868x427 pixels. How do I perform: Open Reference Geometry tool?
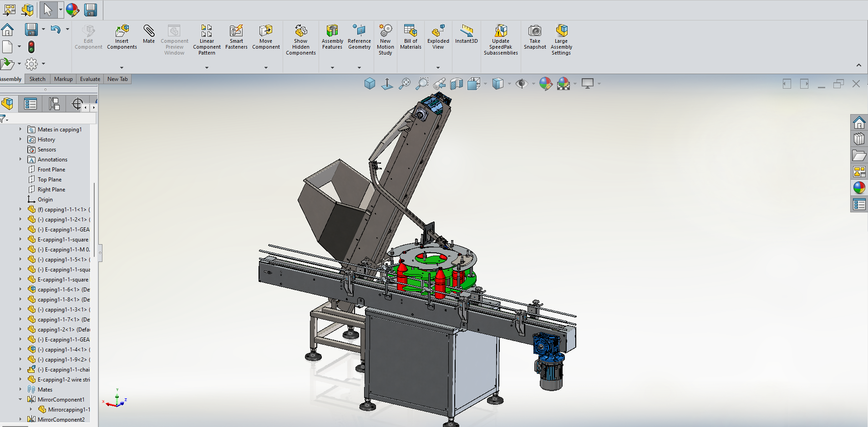coord(359,37)
